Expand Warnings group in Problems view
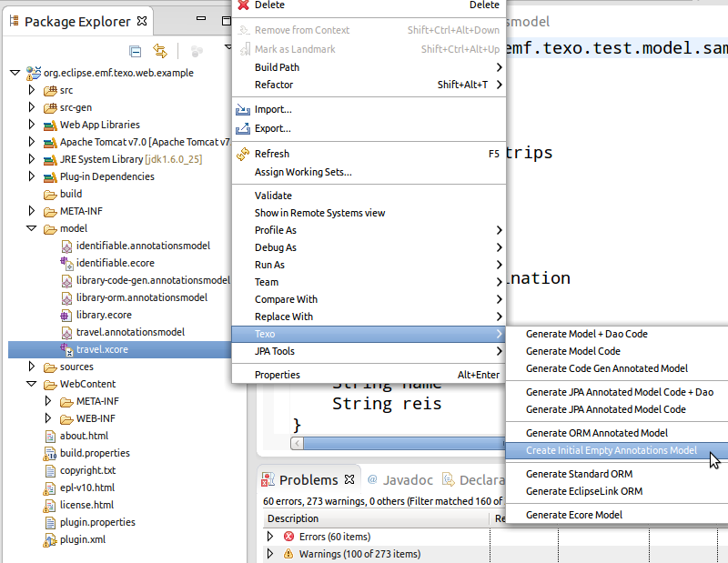 point(270,554)
